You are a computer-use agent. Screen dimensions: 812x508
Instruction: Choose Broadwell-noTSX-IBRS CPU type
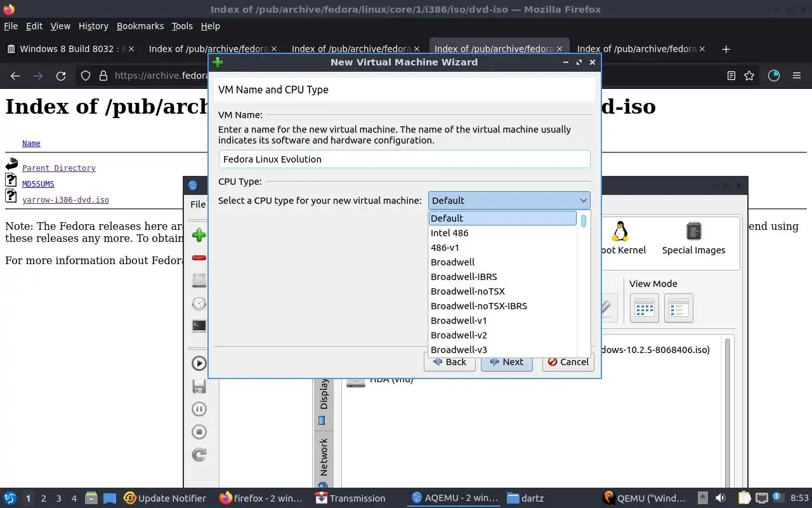tap(502, 306)
